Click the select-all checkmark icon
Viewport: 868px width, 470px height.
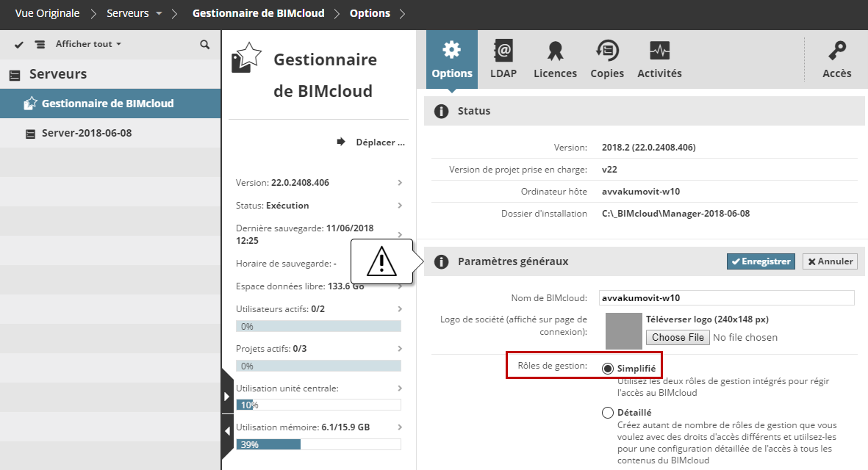(x=19, y=45)
